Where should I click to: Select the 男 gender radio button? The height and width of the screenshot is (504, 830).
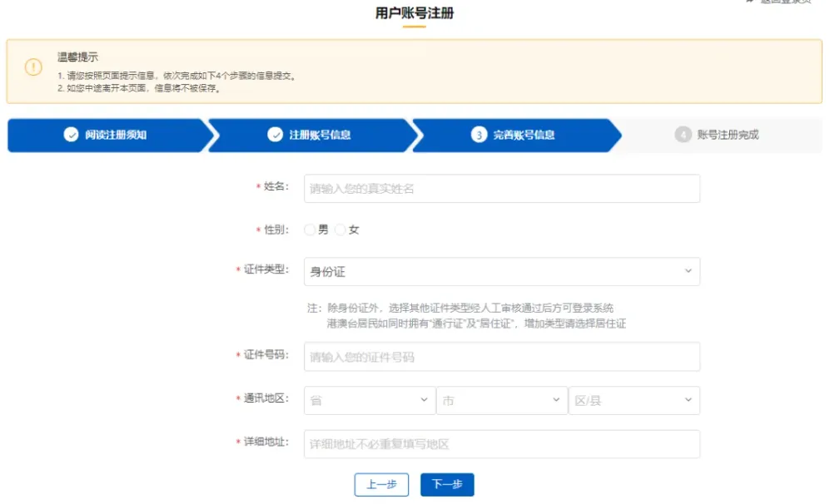point(310,230)
